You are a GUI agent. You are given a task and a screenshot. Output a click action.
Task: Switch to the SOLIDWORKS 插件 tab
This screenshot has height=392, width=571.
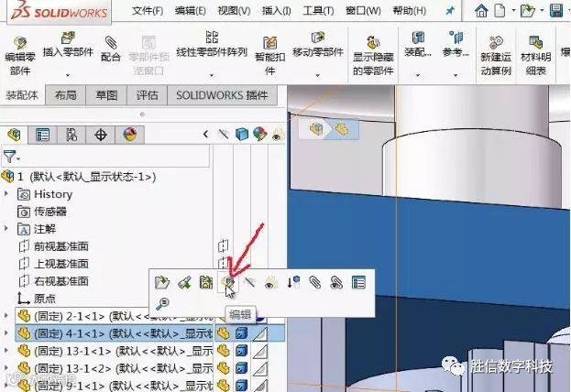point(222,95)
